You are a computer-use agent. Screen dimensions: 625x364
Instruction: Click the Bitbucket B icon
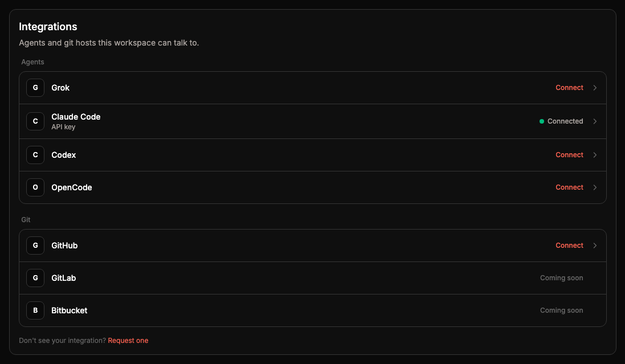(x=35, y=310)
